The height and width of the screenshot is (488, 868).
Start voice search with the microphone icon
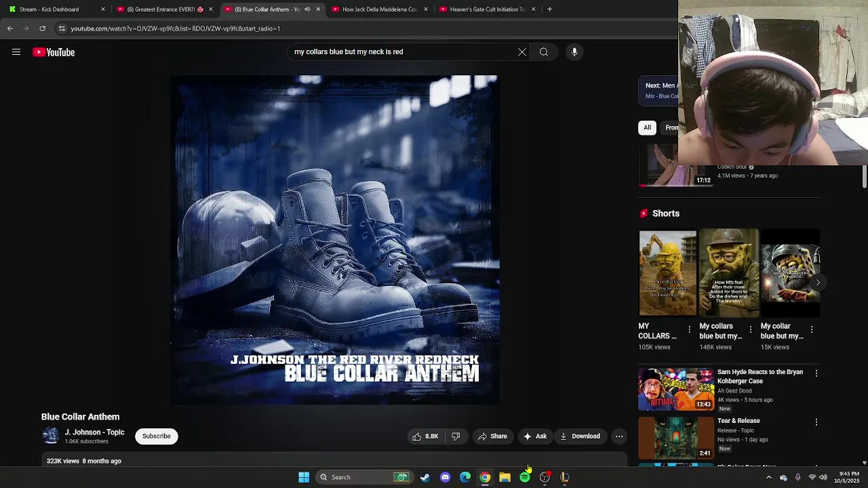574,52
